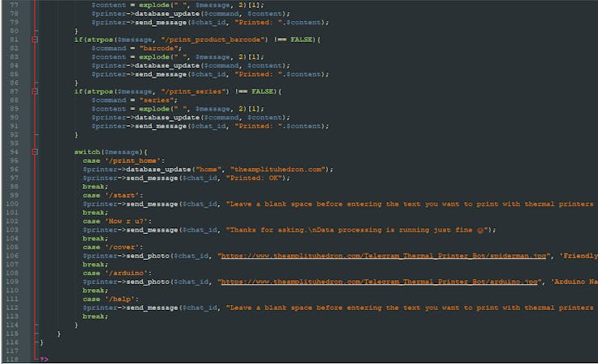Collapse the switch($message) fold marker
The height and width of the screenshot is (364, 598).
(x=35, y=152)
